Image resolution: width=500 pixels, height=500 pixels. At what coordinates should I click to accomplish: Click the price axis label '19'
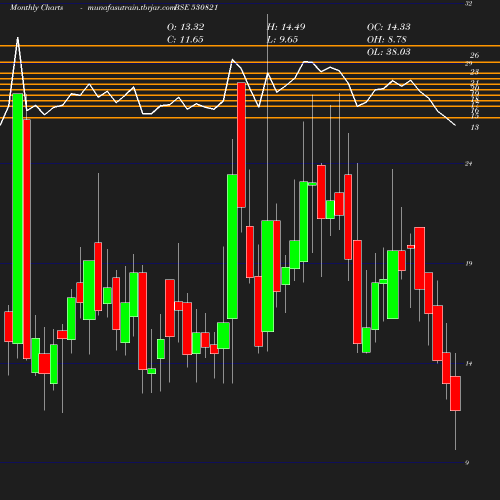[x=469, y=263]
